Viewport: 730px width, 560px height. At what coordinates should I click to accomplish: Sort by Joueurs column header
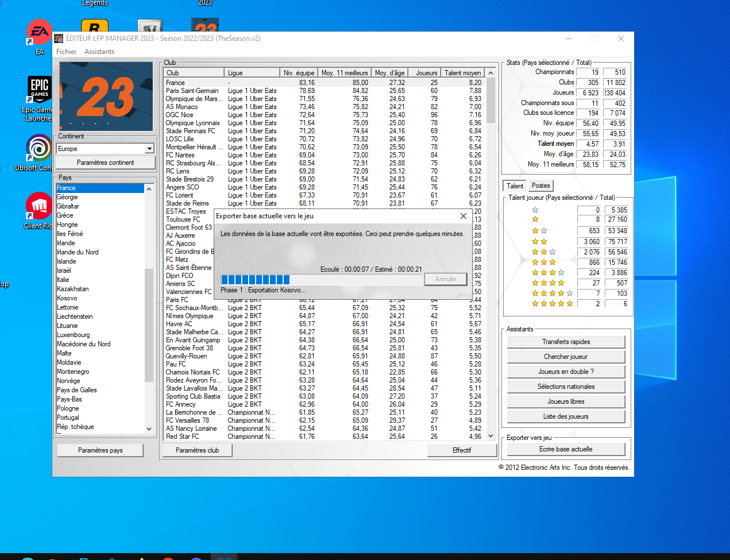point(426,73)
